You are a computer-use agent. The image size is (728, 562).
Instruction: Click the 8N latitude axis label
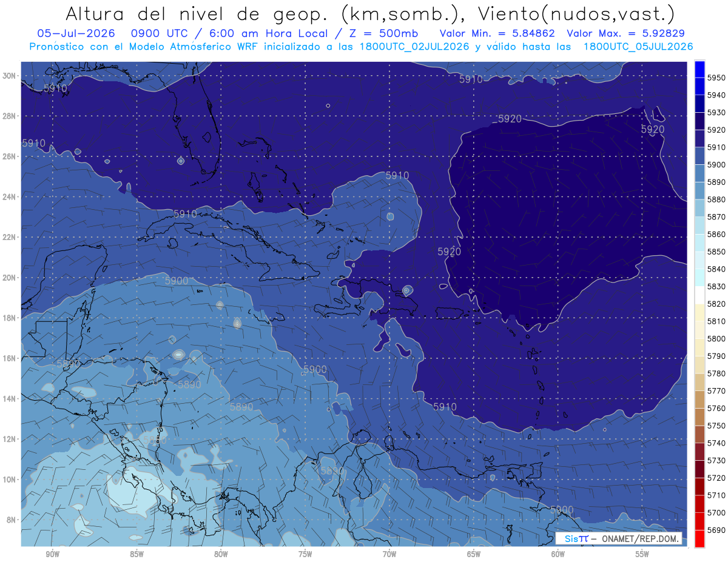pos(11,520)
